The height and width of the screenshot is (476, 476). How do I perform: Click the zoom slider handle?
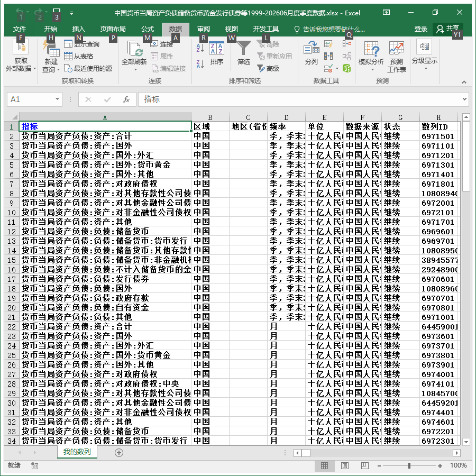click(x=409, y=465)
